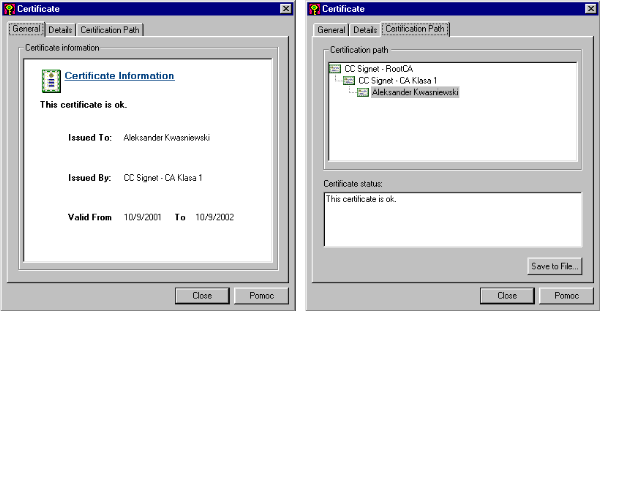Screen dimensions: 640x480
Task: Open the Certification Path tab in the left window
Action: point(110,30)
